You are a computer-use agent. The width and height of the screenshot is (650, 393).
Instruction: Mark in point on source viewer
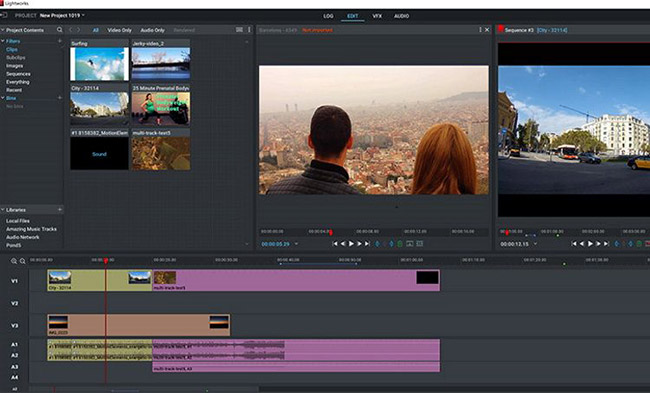tap(377, 244)
